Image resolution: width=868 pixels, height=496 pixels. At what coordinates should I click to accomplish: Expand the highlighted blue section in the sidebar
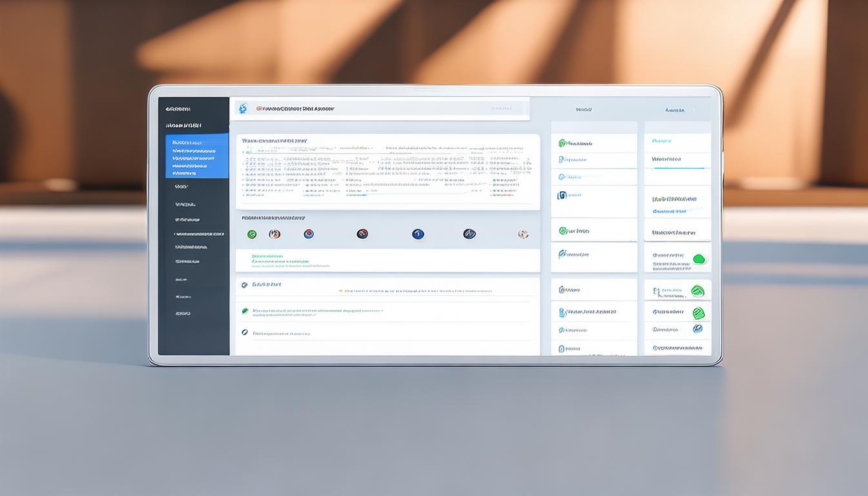click(x=196, y=156)
